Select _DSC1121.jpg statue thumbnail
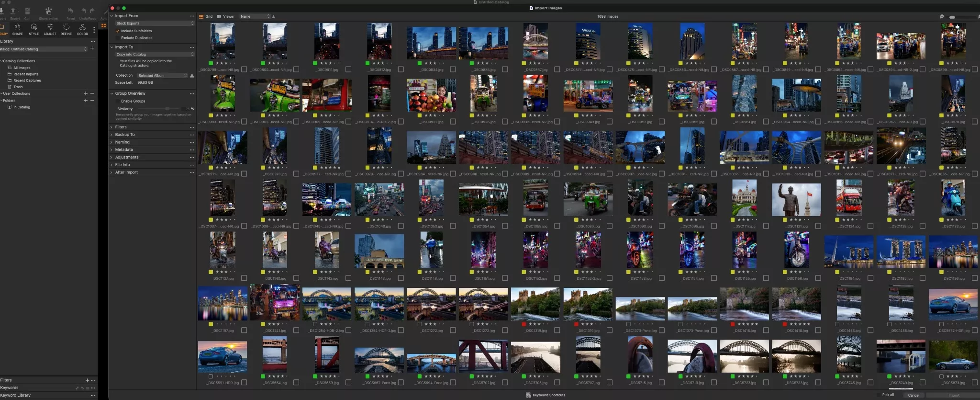The height and width of the screenshot is (400, 980). click(796, 200)
